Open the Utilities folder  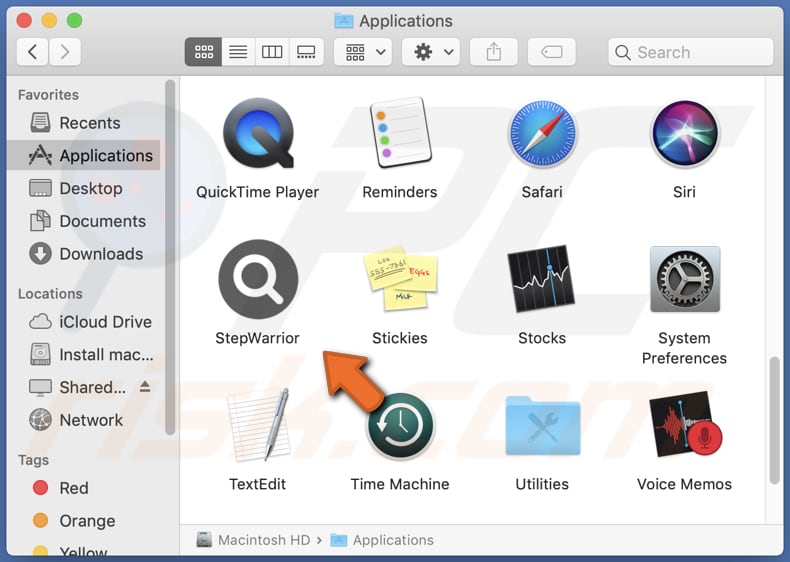[542, 425]
